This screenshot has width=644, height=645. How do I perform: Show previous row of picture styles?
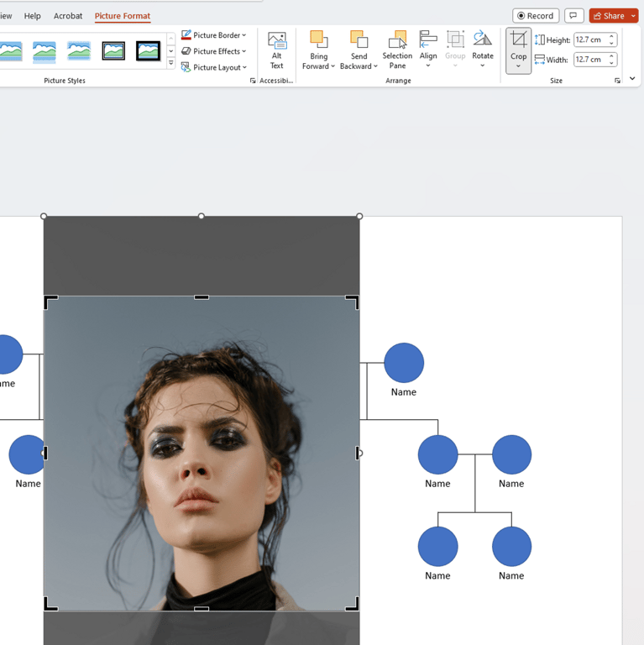tap(171, 39)
